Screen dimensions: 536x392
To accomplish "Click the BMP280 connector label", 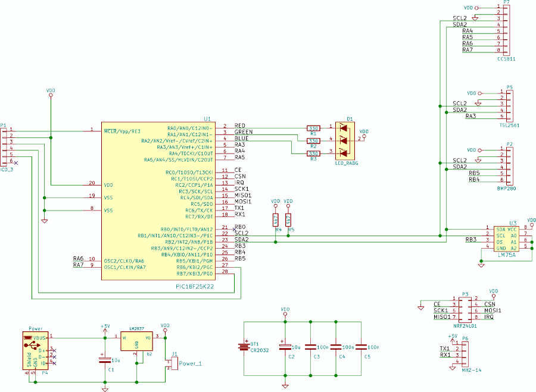I will click(506, 189).
